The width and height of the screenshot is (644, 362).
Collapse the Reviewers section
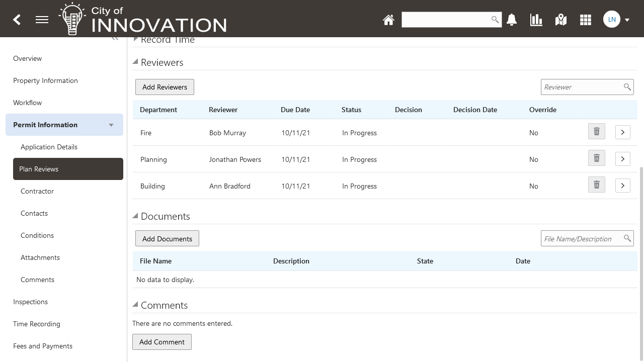point(135,62)
